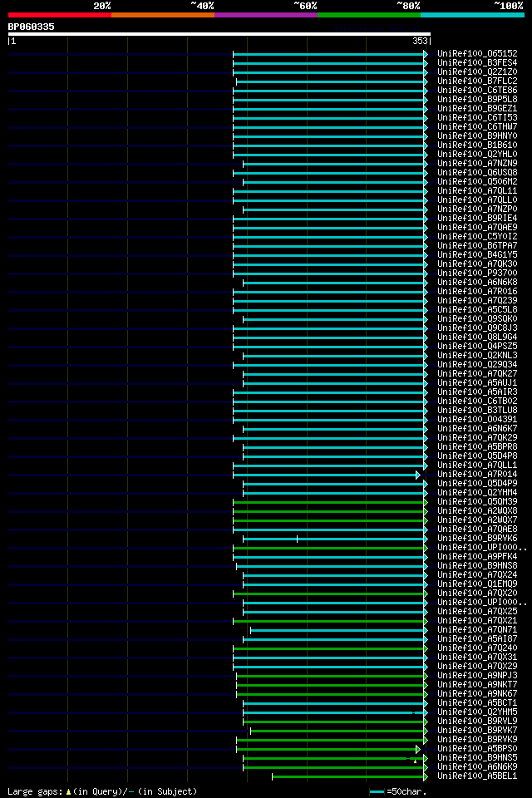Select the UniRef100_A7QLL0 label

pyautogui.click(x=477, y=200)
